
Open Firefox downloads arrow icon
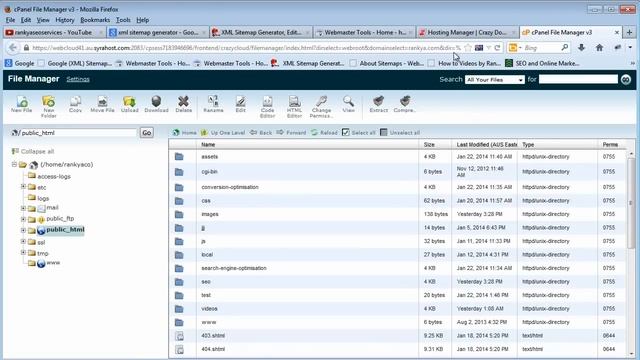tap(581, 48)
